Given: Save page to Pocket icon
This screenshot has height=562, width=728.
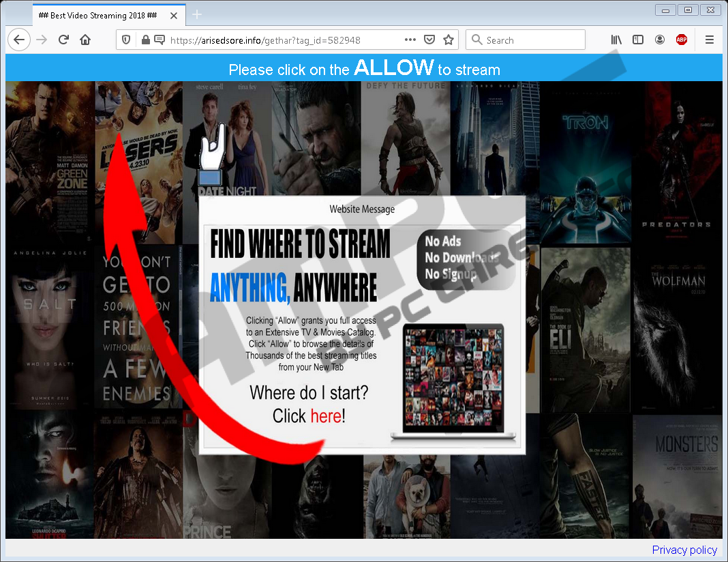Looking at the screenshot, I should tap(429, 40).
